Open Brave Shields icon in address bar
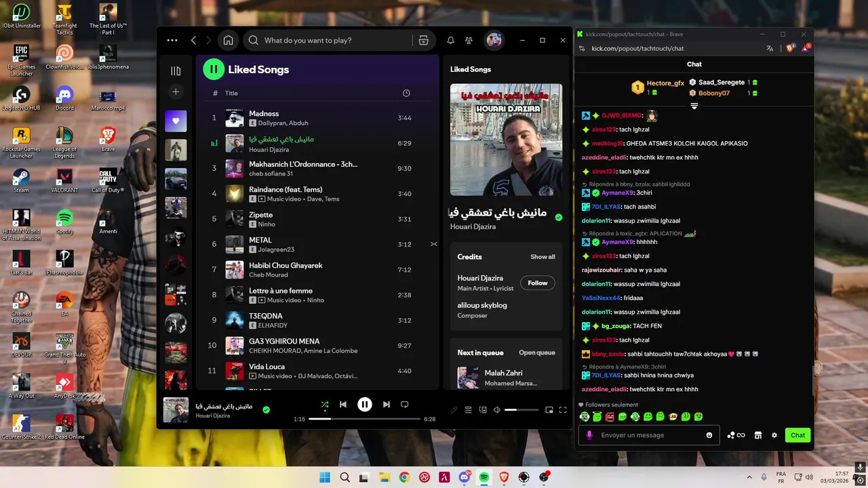This screenshot has height=488, width=868. [x=789, y=48]
